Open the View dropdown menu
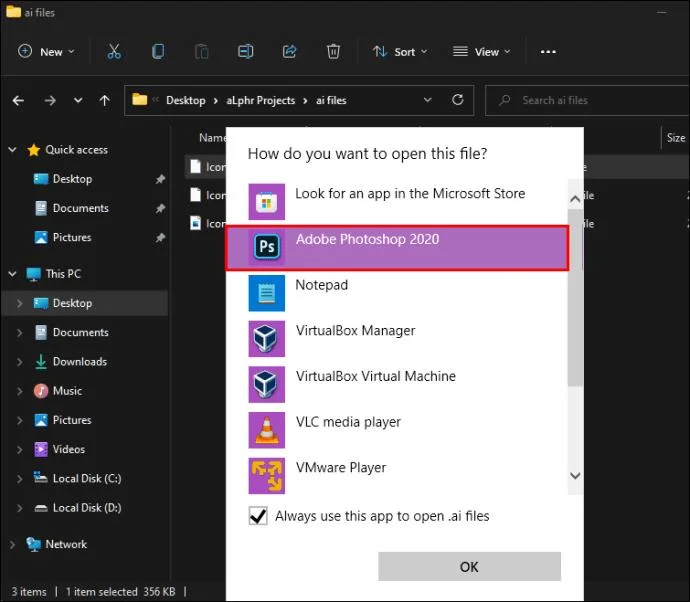Viewport: 690px width, 602px height. (482, 52)
